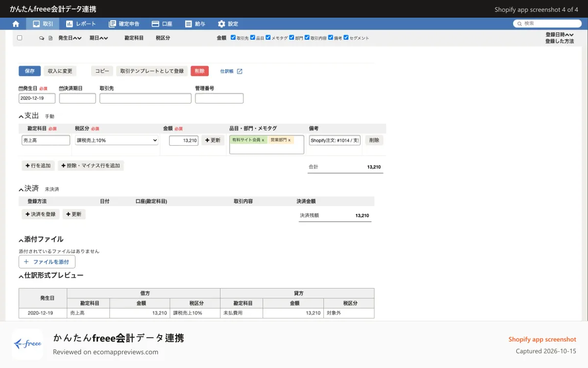The width and height of the screenshot is (588, 368).
Task: Click the 備考 field with Shopify注文
Action: pos(335,140)
